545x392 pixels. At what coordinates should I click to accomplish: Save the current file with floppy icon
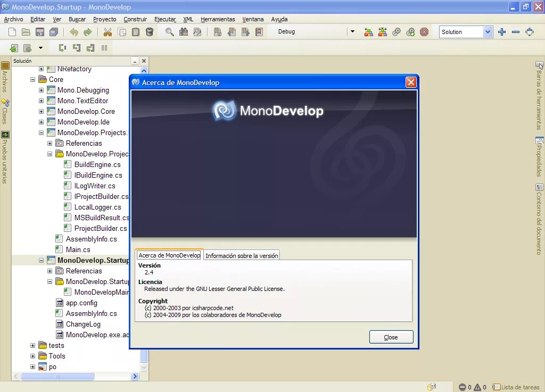[x=40, y=32]
